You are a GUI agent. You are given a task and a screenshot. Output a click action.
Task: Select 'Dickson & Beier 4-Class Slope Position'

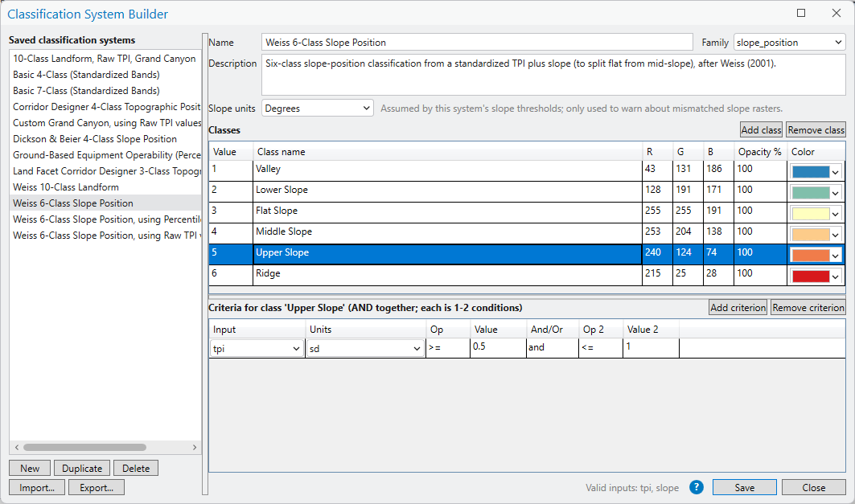105,139
